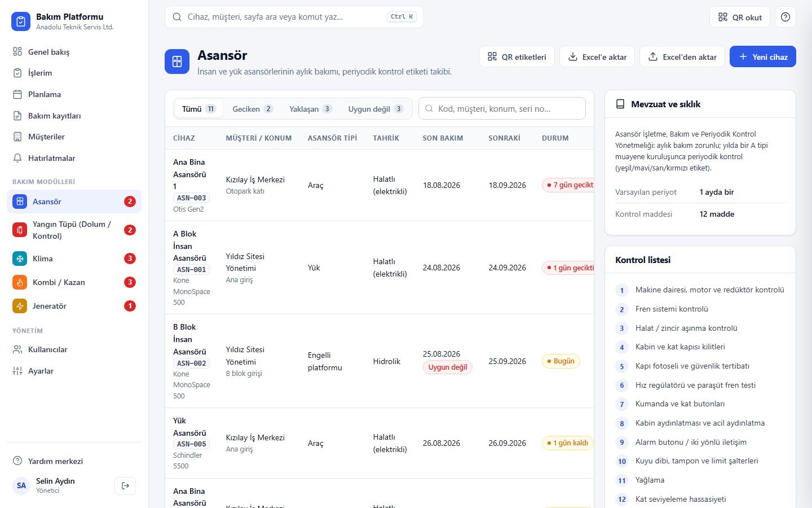812x508 pixels.
Task: Import with Excel'den aktar button
Action: pyautogui.click(x=682, y=56)
